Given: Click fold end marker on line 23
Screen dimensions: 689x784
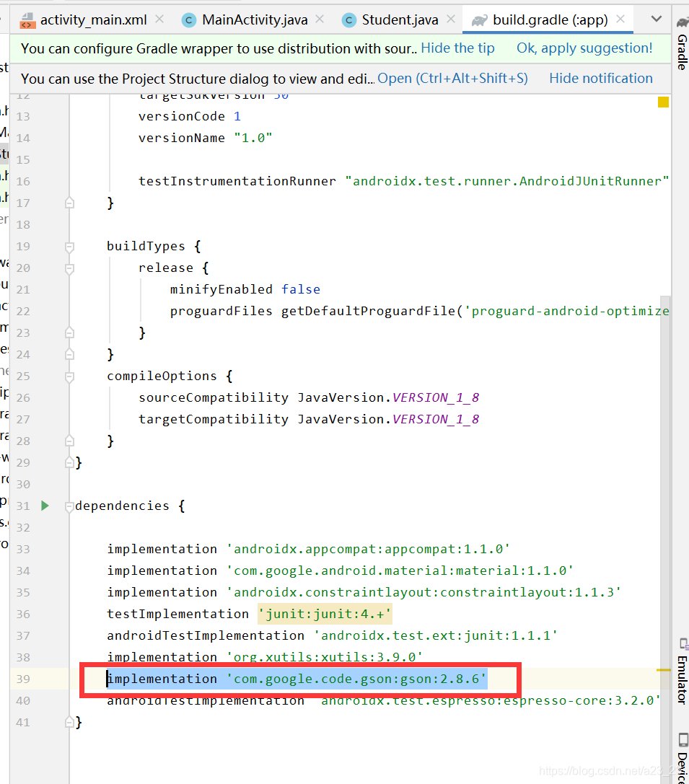Looking at the screenshot, I should coord(69,333).
